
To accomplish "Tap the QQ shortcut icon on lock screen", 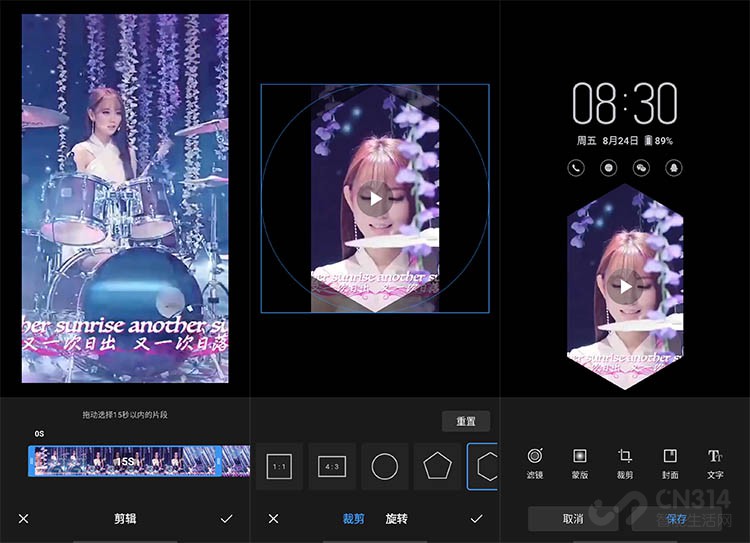I will pos(673,168).
